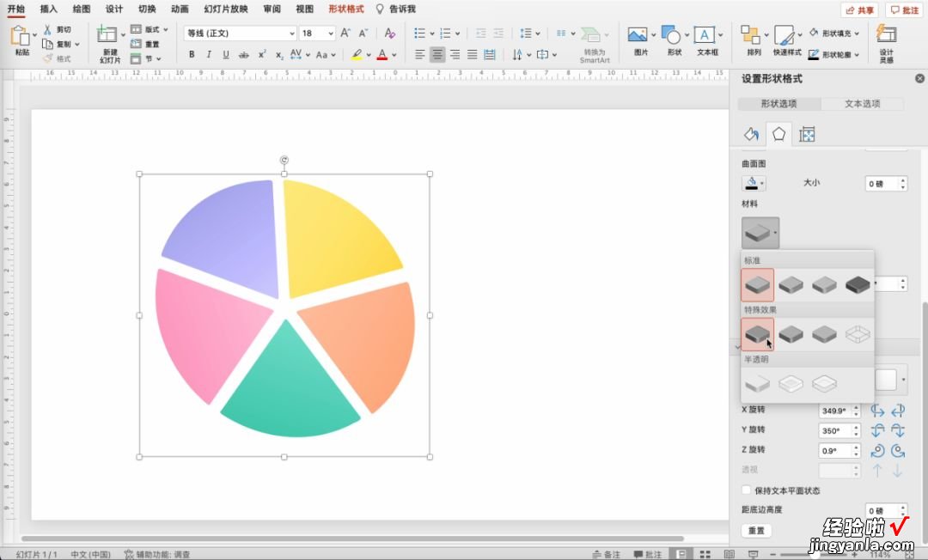The height and width of the screenshot is (560, 928).
Task: Switch to Shape Options tab in pane
Action: 778,103
